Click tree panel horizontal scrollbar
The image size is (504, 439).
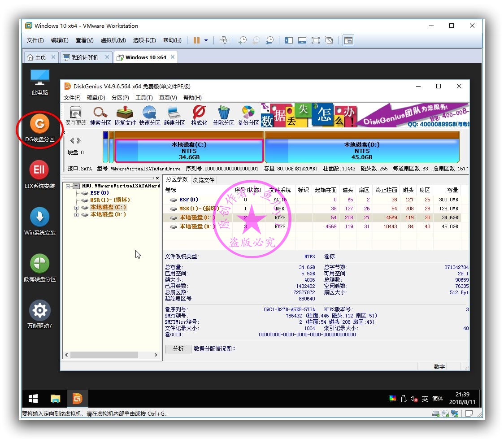(x=104, y=355)
